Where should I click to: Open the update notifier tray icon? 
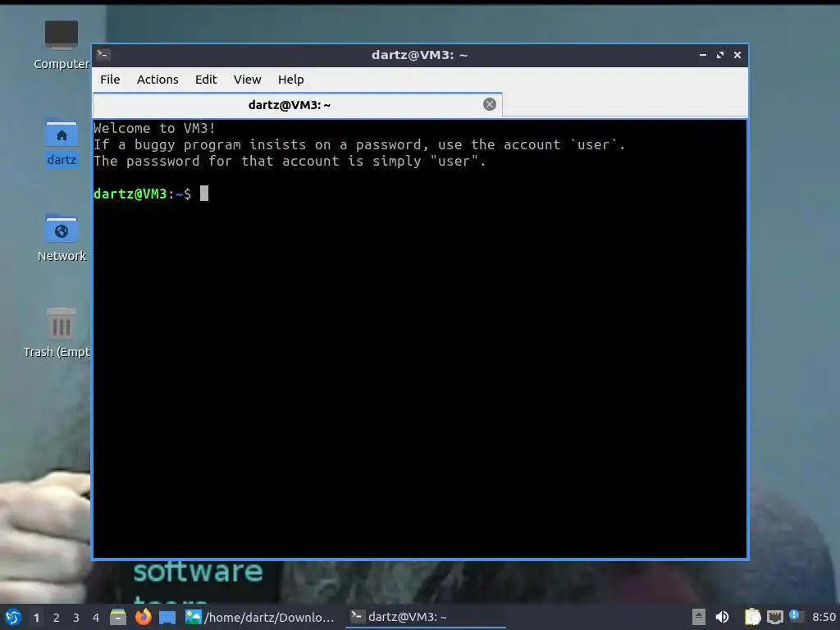tap(796, 616)
